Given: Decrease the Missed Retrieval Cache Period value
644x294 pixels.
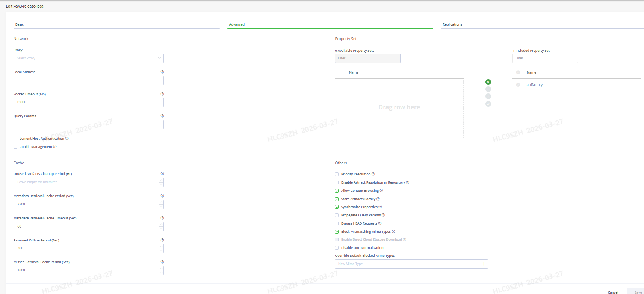Looking at the screenshot, I should [162, 273].
